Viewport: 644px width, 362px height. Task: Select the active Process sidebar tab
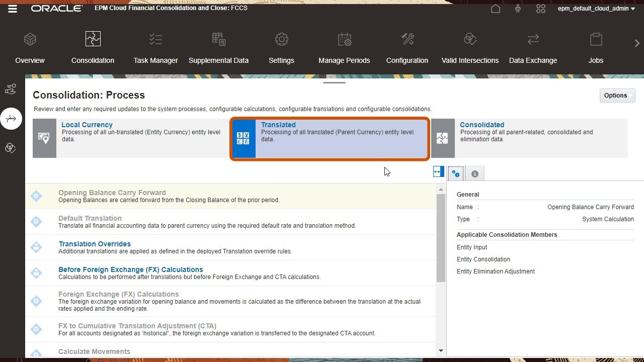(11, 119)
